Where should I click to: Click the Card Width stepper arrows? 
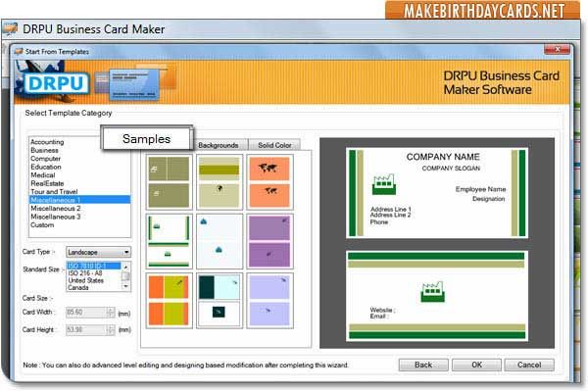(111, 313)
